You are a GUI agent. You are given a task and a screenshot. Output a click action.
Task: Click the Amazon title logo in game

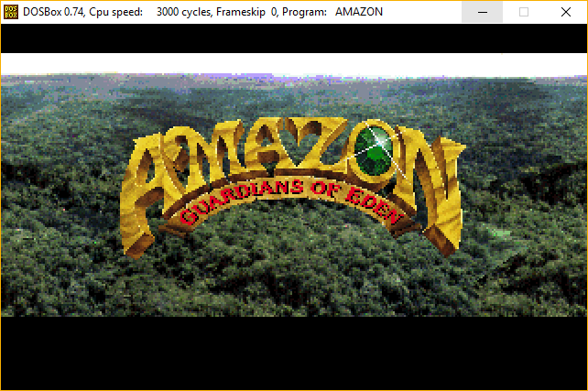point(292,187)
